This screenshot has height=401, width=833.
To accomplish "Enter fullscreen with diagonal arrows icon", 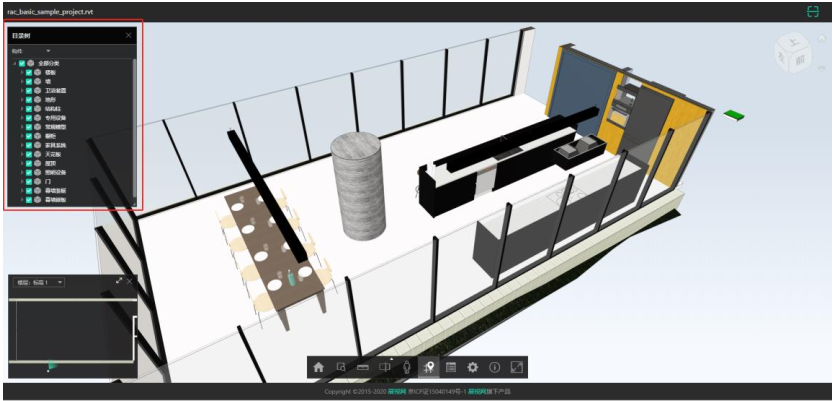I will point(516,367).
